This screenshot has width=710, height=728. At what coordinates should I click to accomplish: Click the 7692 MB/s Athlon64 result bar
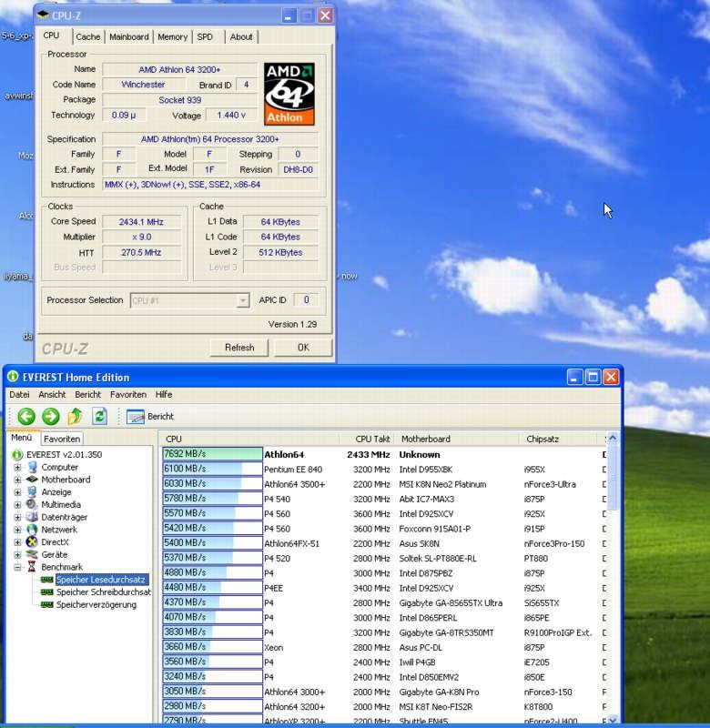[212, 454]
